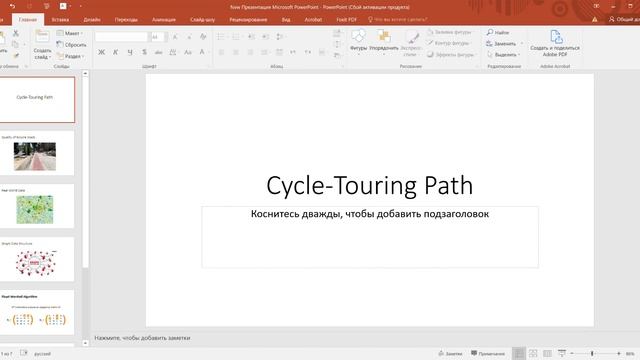Toggle the Заметки notes button
The width and height of the screenshot is (640, 360).
(450, 353)
